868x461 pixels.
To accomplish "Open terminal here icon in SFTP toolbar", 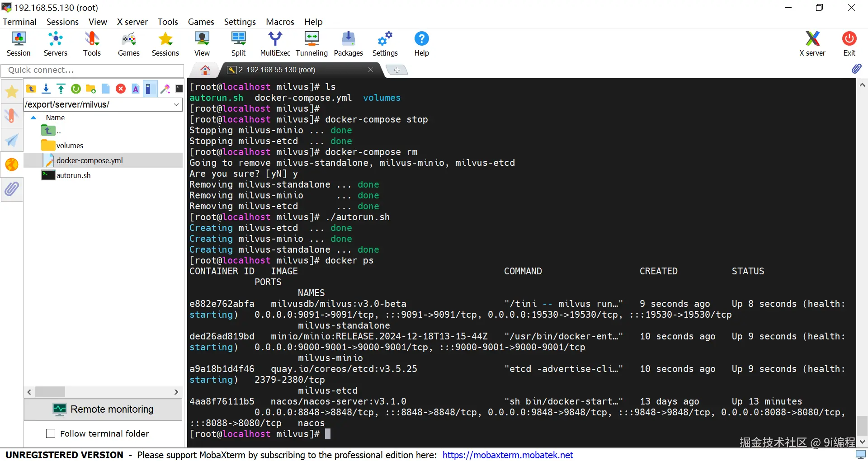I will (x=179, y=89).
